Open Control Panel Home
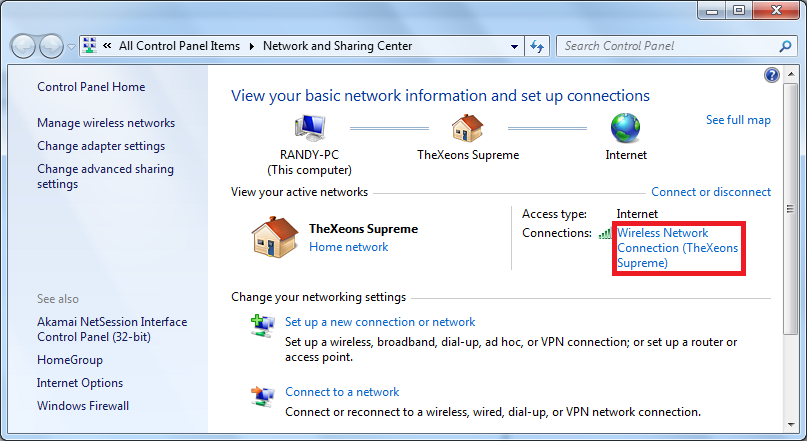The image size is (807, 441). pyautogui.click(x=91, y=87)
